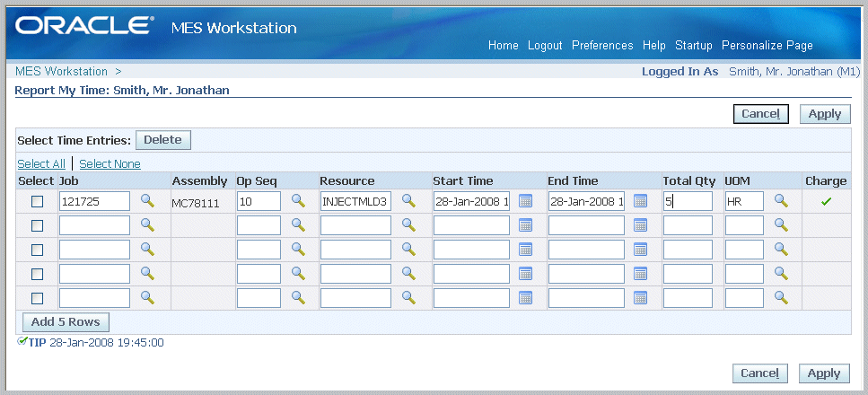Open Start Time calendar in third table row
Screen dimensions: 868x395
(525, 250)
